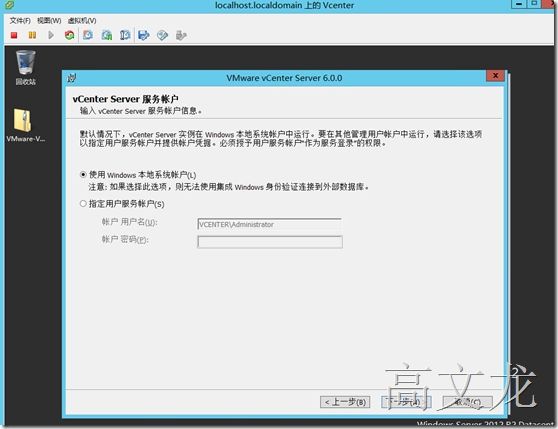
Task: Click the vCenter Server 服务帐户 heading text
Action: (x=125, y=99)
